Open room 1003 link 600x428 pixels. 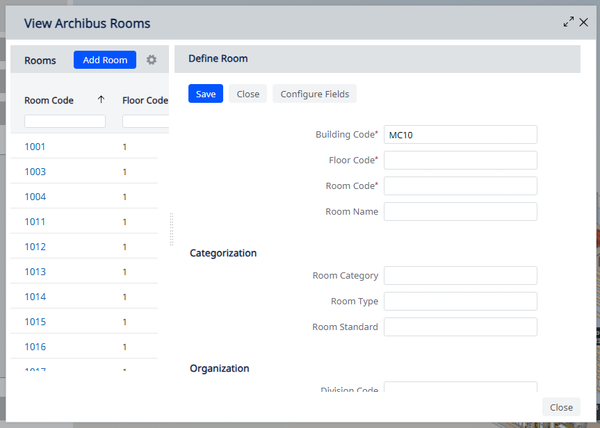click(35, 171)
